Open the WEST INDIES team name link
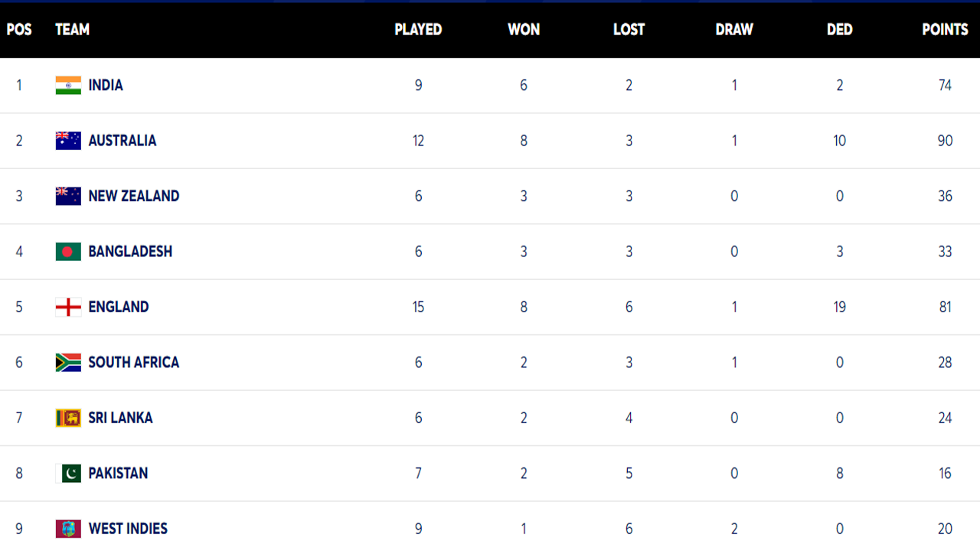Image resolution: width=980 pixels, height=551 pixels. pos(128,529)
